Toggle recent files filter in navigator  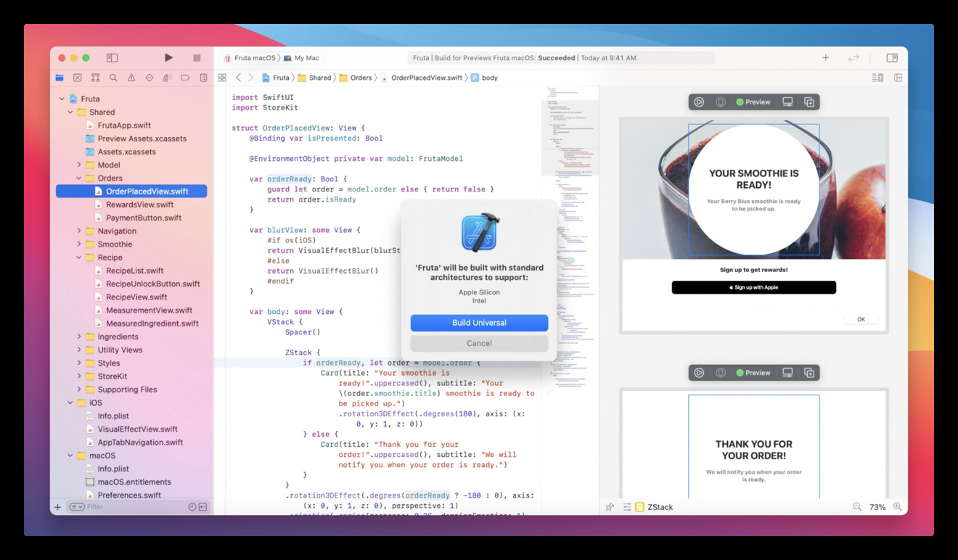click(x=192, y=507)
